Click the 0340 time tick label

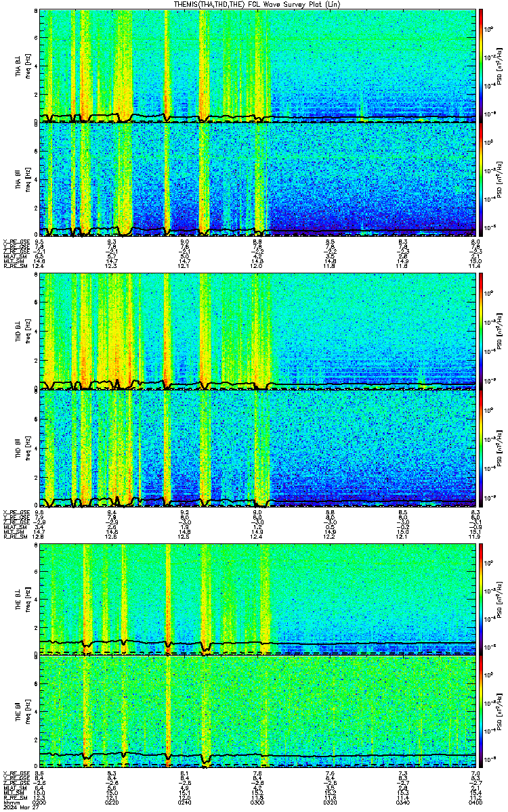(x=403, y=803)
